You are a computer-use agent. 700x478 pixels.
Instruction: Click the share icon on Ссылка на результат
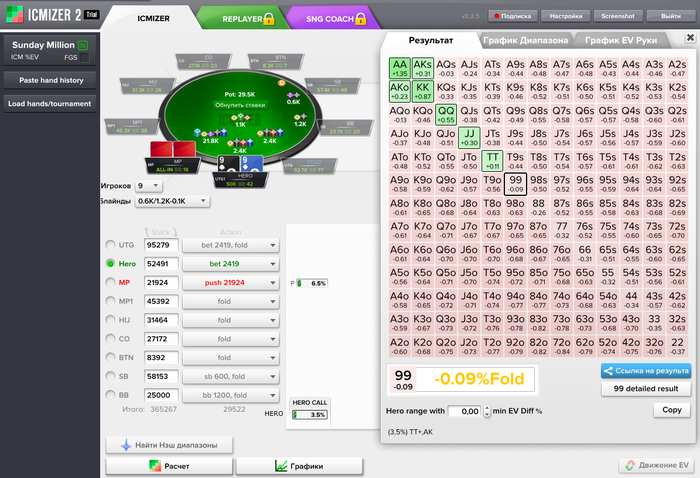point(608,370)
